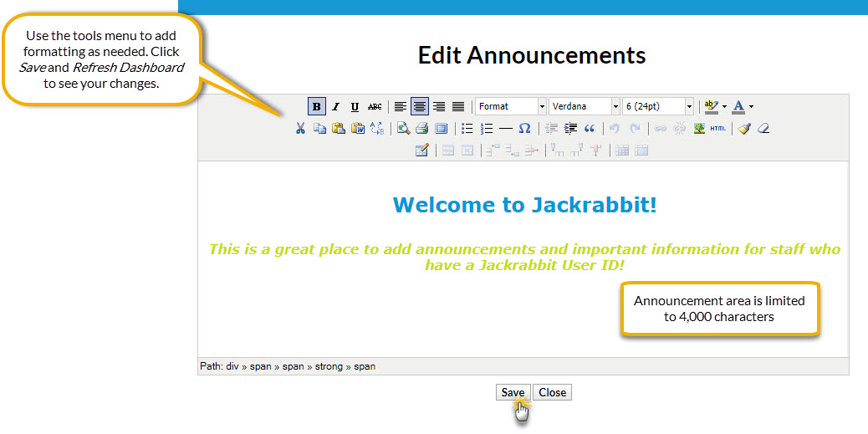Click the Paste clipboard icon

[338, 129]
